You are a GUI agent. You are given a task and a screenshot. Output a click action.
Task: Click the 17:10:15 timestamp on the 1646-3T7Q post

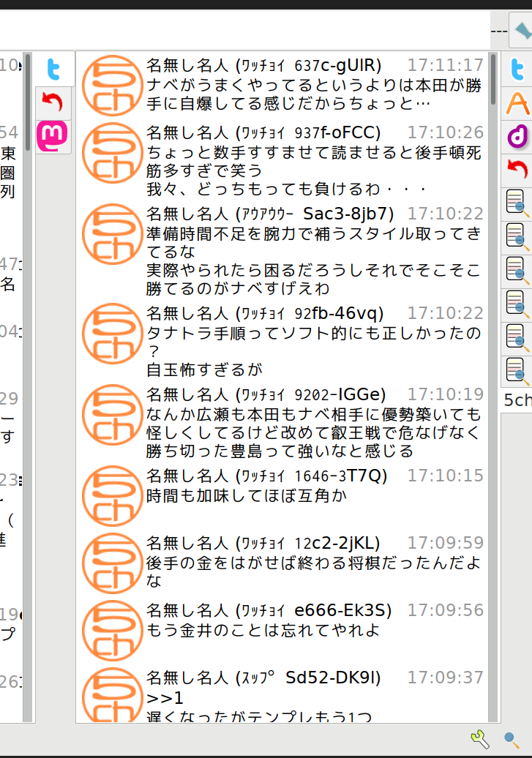click(x=445, y=476)
